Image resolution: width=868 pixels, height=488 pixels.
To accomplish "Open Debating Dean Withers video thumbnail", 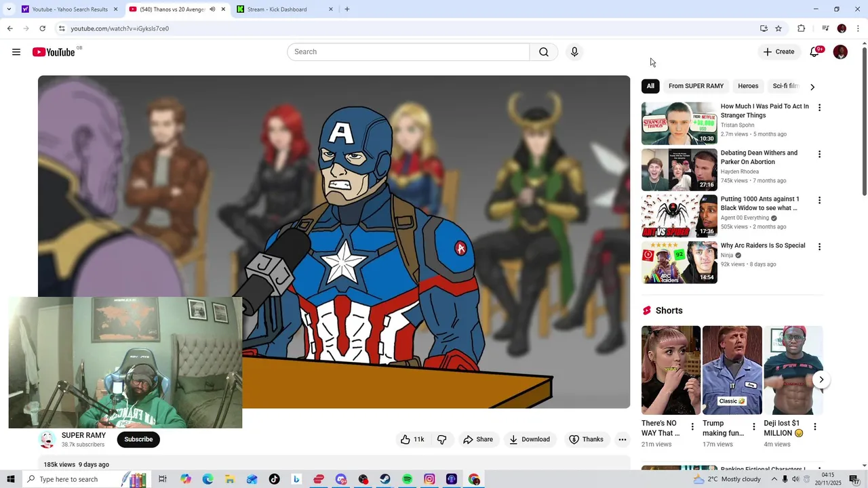I will pos(679,169).
